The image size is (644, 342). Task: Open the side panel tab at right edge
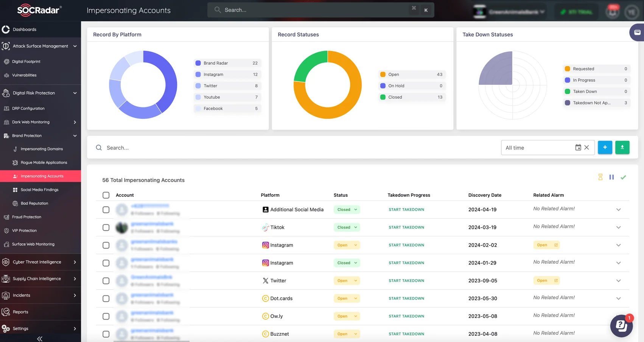coord(637,33)
